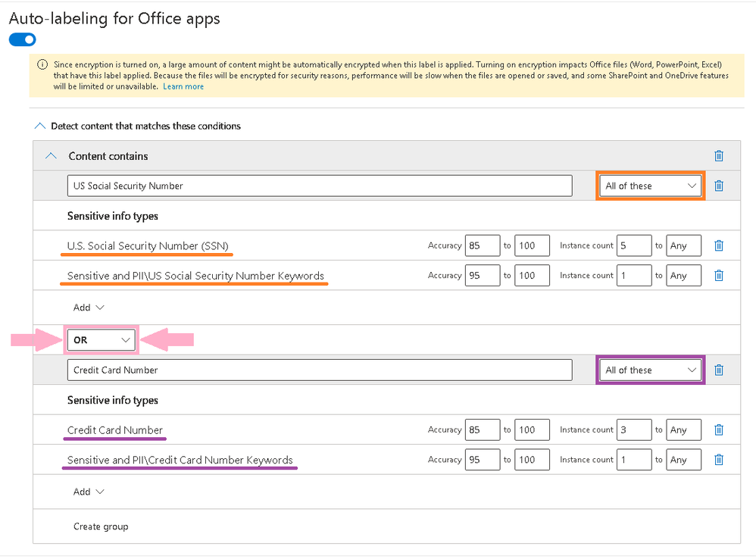756x559 pixels.
Task: Select Credit Card Number sensitive info type
Action: coord(114,429)
